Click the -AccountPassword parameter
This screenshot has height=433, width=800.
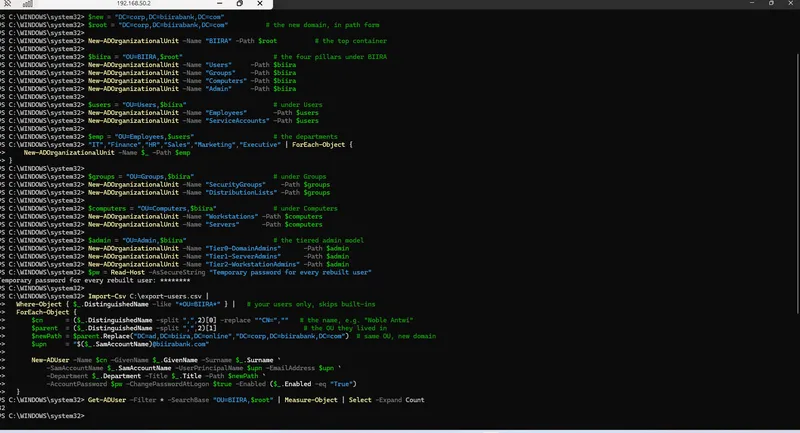click(x=77, y=384)
